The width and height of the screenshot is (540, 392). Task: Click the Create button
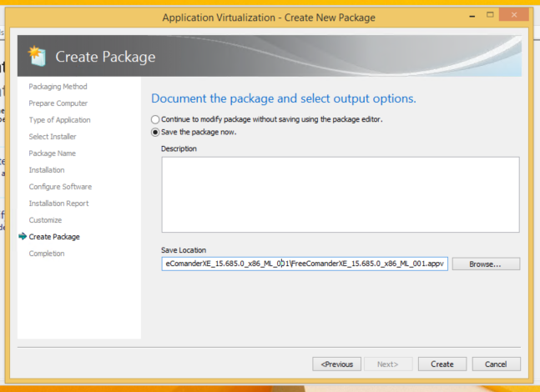pos(442,364)
